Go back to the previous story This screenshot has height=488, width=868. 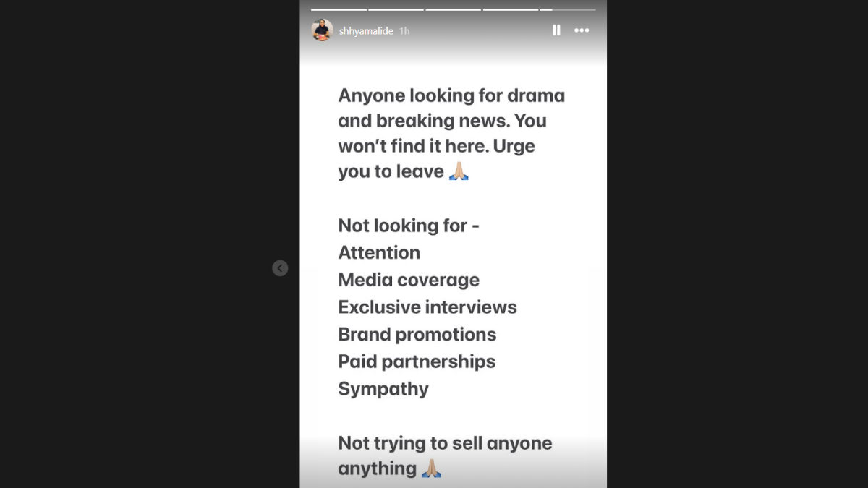click(280, 268)
